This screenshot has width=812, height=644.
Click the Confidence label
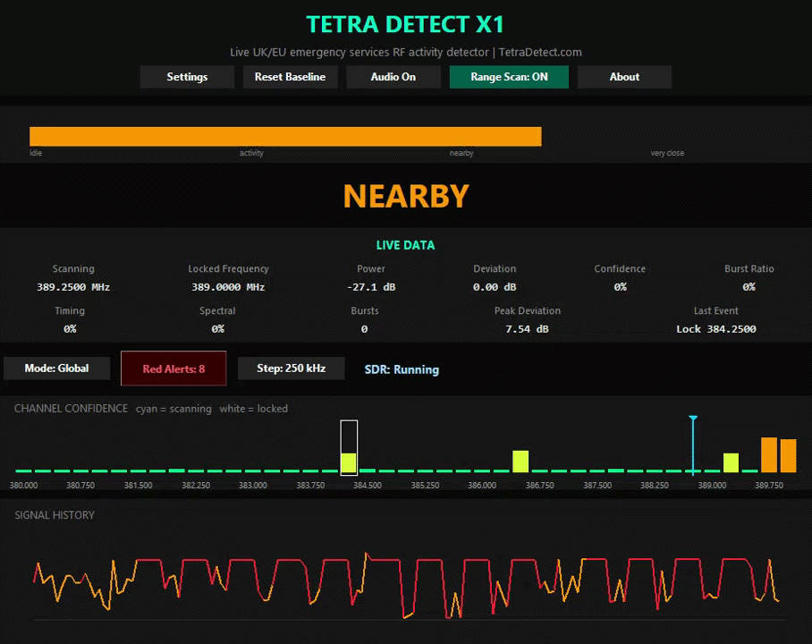tap(620, 269)
